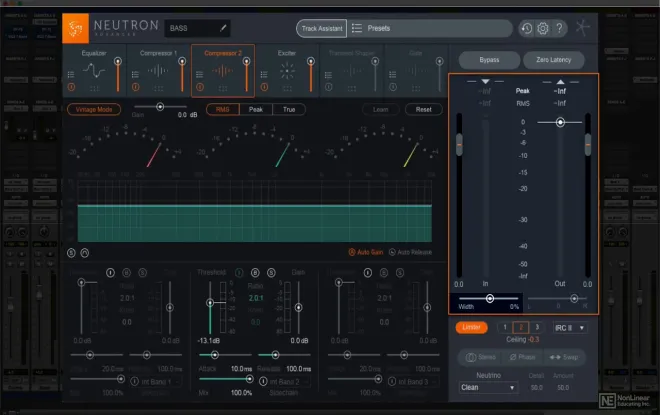This screenshot has width=660, height=415.
Task: Toggle Equalizer module power button
Action: click(71, 87)
